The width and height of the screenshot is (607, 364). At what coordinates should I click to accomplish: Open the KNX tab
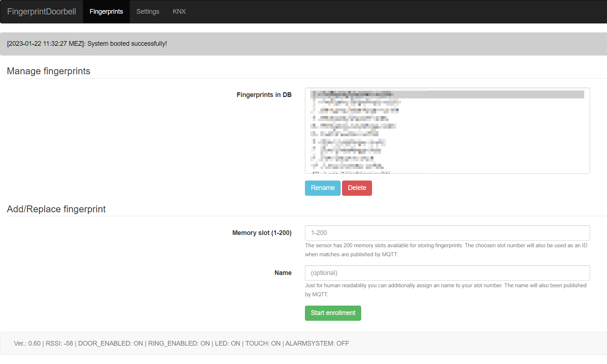[179, 12]
